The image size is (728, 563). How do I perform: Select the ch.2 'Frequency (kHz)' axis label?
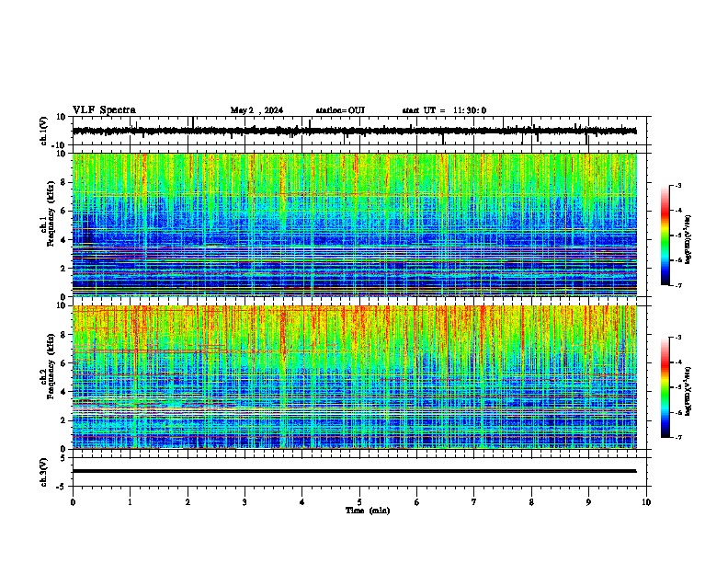[51, 366]
